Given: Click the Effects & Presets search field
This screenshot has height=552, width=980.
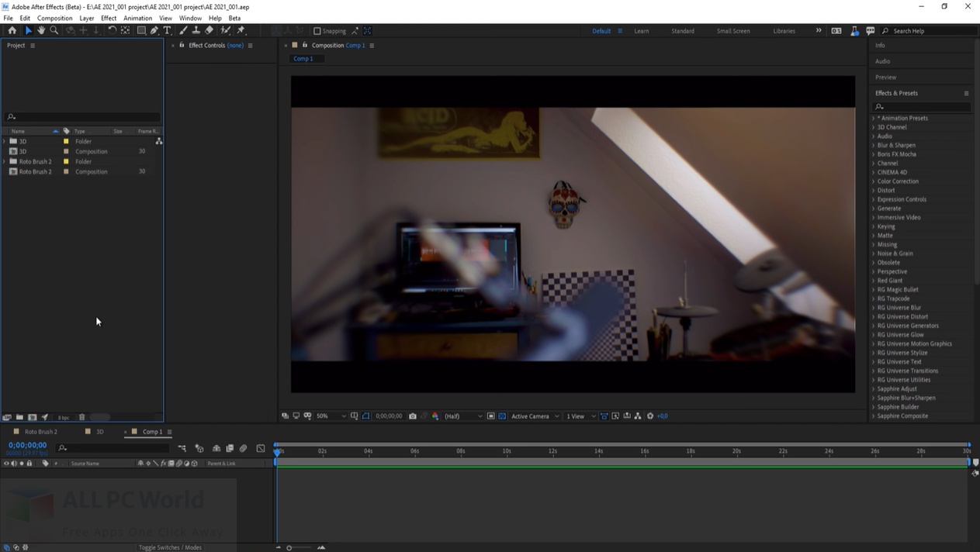Looking at the screenshot, I should (921, 106).
